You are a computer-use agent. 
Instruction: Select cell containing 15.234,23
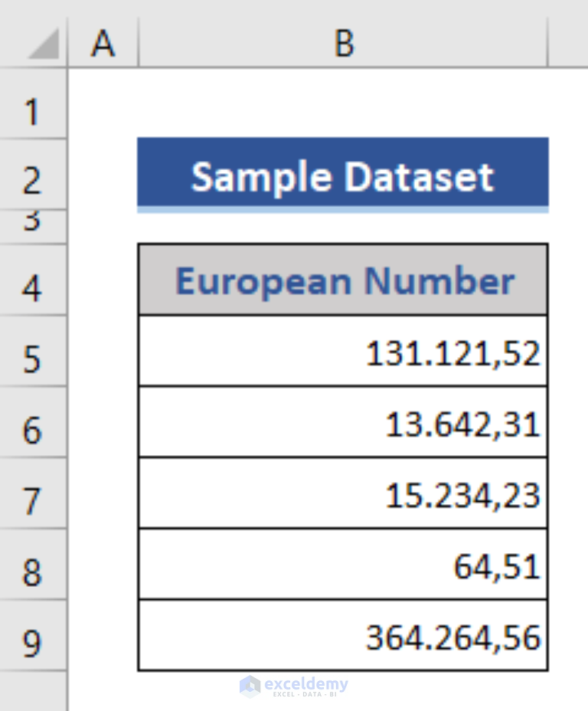click(x=343, y=493)
